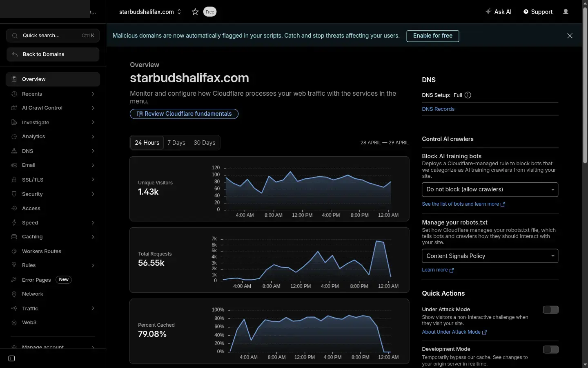Click the Web3 sidebar icon

click(x=13, y=323)
